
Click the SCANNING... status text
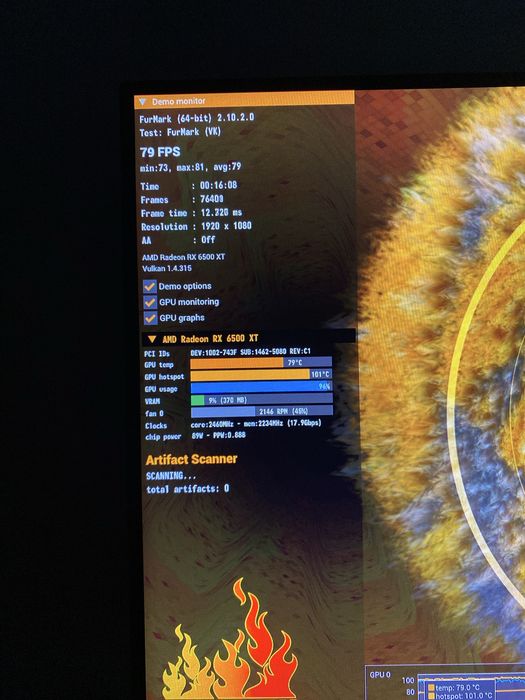(171, 476)
